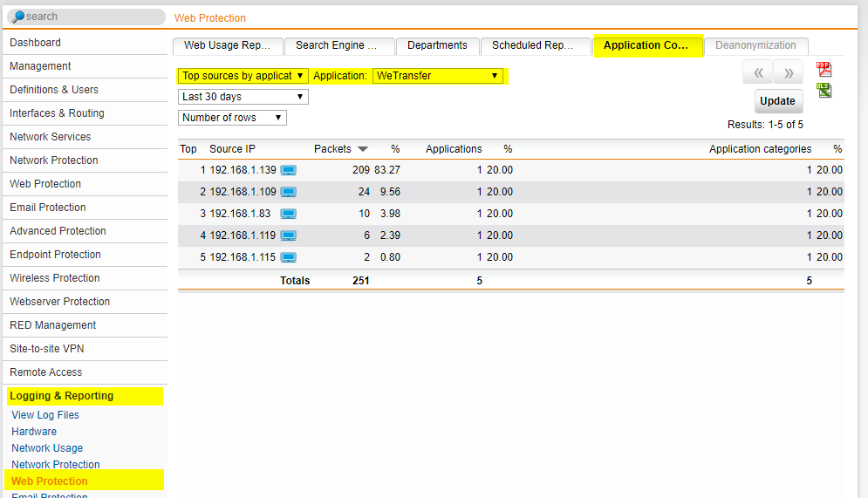Click the Packets column sort arrow
This screenshot has height=498, width=868.
point(363,149)
